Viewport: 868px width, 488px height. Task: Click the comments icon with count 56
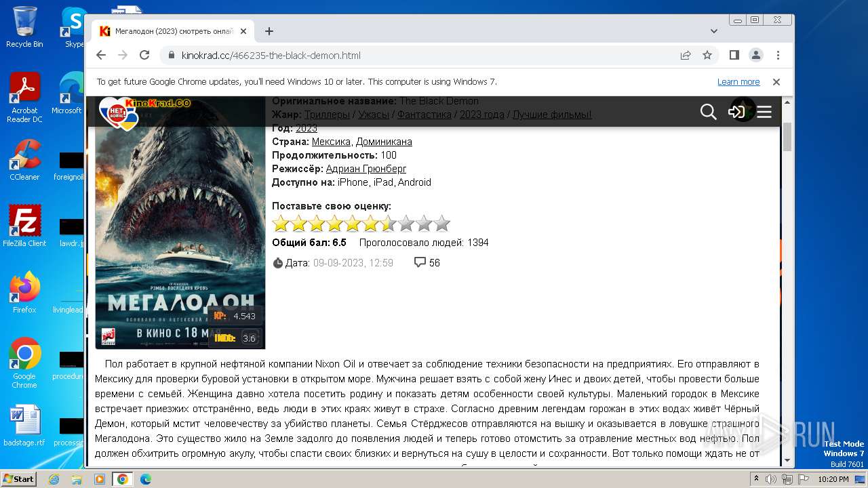click(x=420, y=262)
